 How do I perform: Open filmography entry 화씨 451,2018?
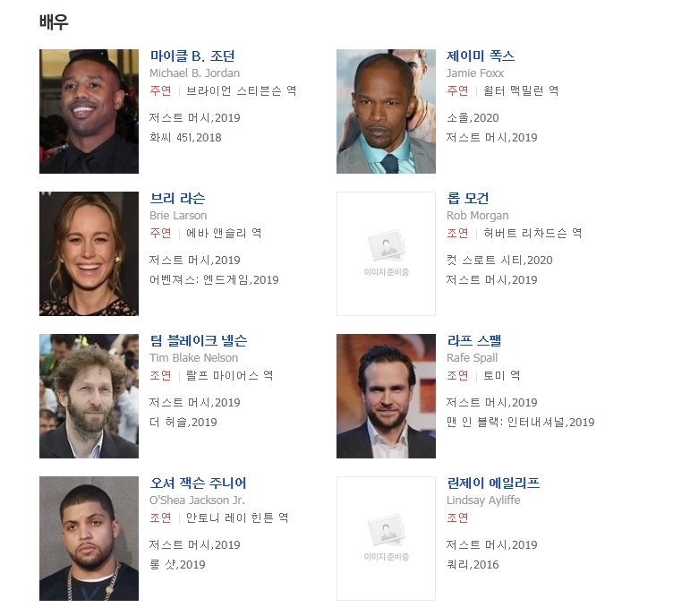click(185, 137)
